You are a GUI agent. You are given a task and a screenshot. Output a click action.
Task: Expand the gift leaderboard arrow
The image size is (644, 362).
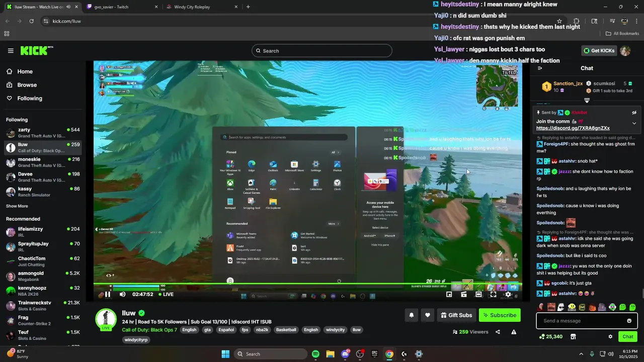(x=587, y=100)
